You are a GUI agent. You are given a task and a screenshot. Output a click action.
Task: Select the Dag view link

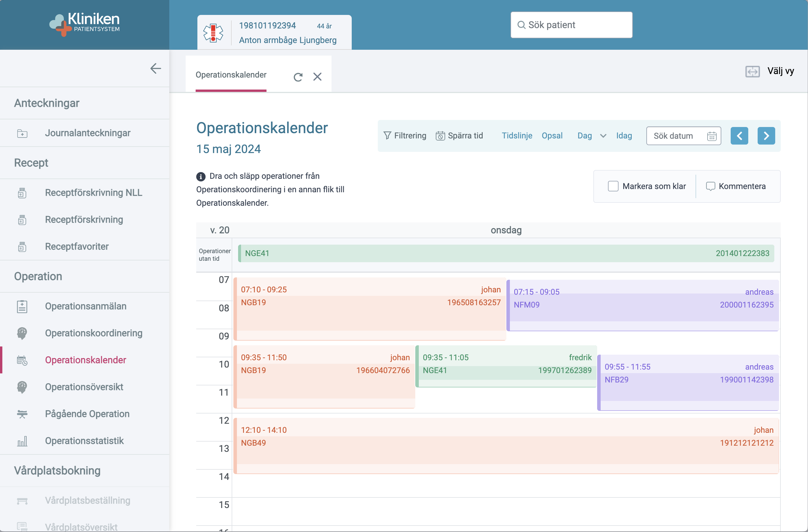coord(585,136)
